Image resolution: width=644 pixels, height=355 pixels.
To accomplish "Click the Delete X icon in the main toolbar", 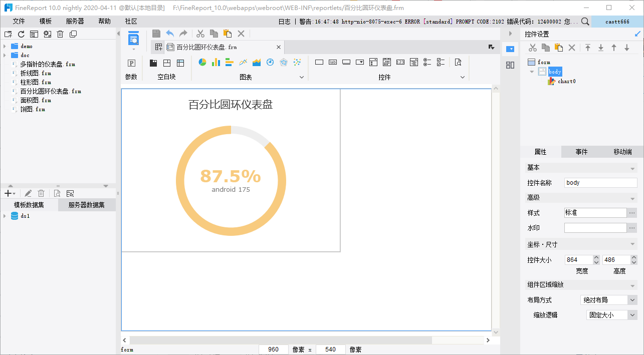I will click(241, 34).
